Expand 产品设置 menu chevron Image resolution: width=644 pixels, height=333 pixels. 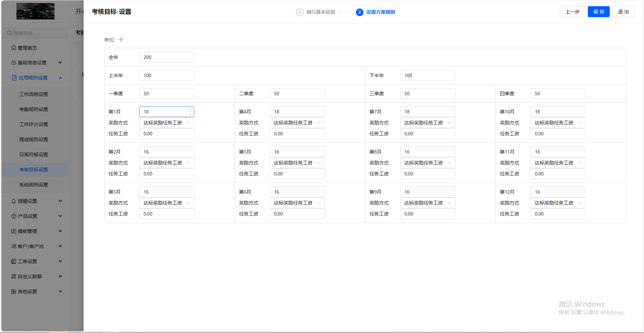60,216
